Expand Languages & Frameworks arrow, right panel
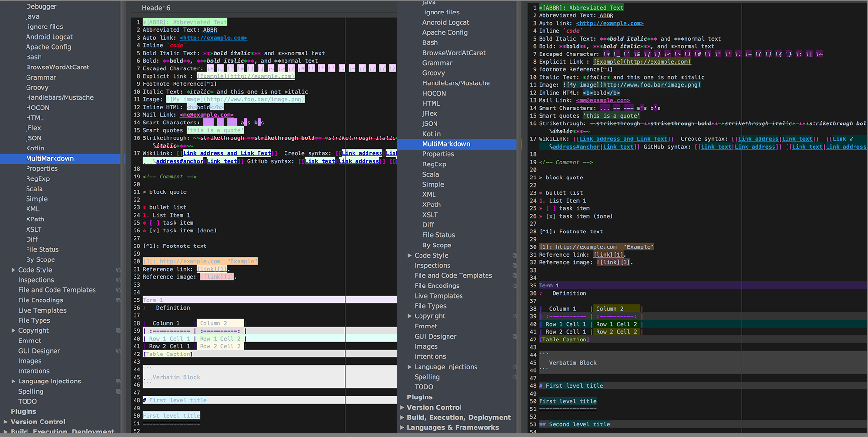Image resolution: width=868 pixels, height=437 pixels. coord(402,428)
